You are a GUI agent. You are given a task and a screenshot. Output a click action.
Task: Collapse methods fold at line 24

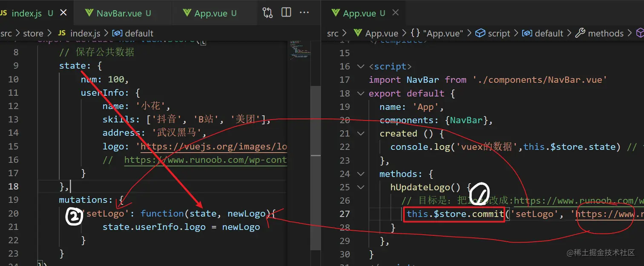pyautogui.click(x=361, y=174)
